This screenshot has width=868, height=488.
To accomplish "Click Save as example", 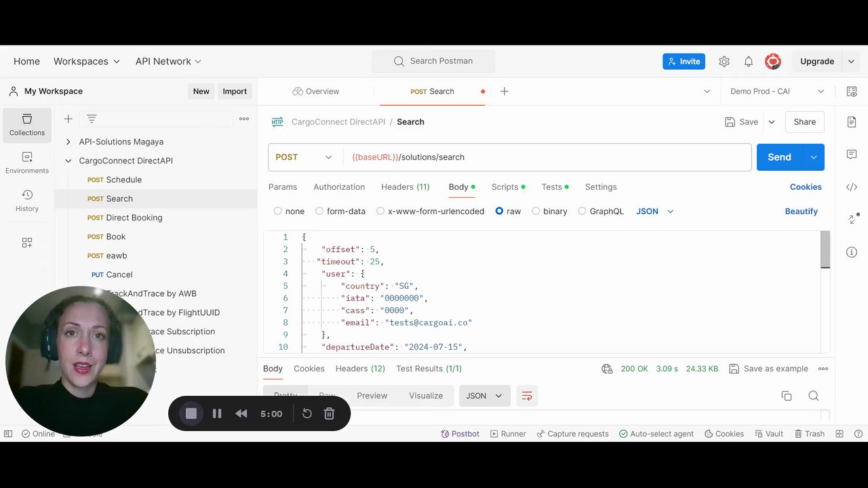I will 768,369.
